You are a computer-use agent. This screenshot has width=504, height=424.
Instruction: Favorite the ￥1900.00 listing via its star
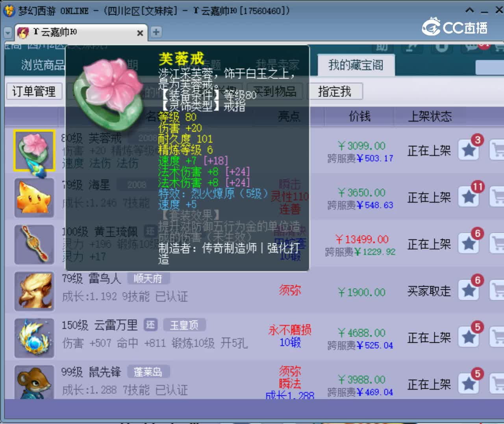(x=469, y=290)
